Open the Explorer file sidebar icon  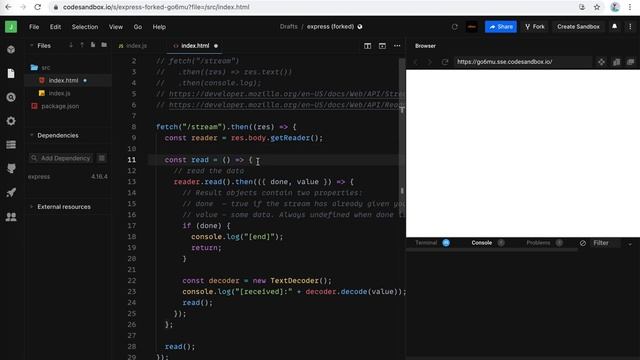pos(11,73)
